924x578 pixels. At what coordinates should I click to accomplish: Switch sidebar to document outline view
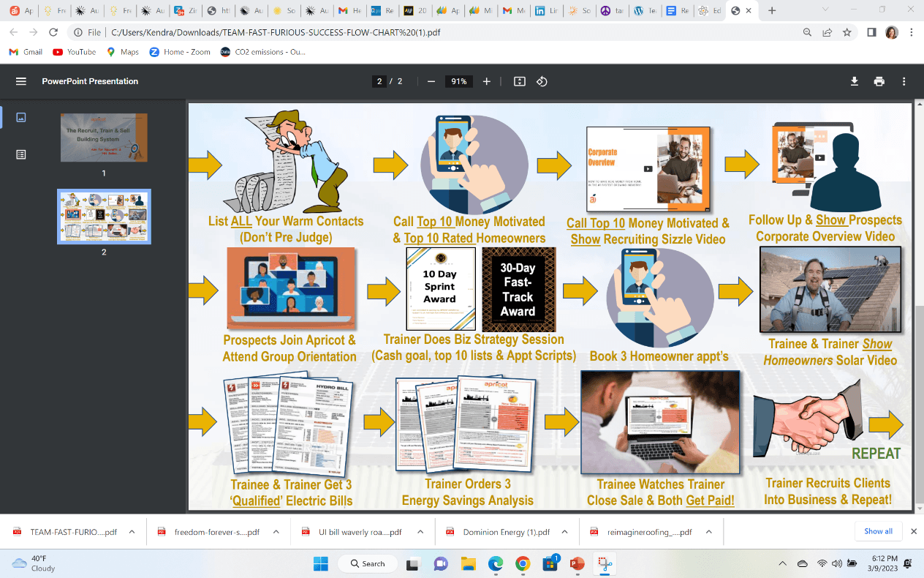click(20, 154)
